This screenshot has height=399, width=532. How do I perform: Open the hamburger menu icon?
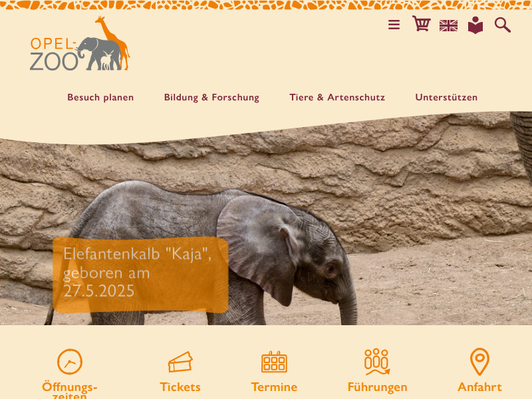tap(394, 25)
